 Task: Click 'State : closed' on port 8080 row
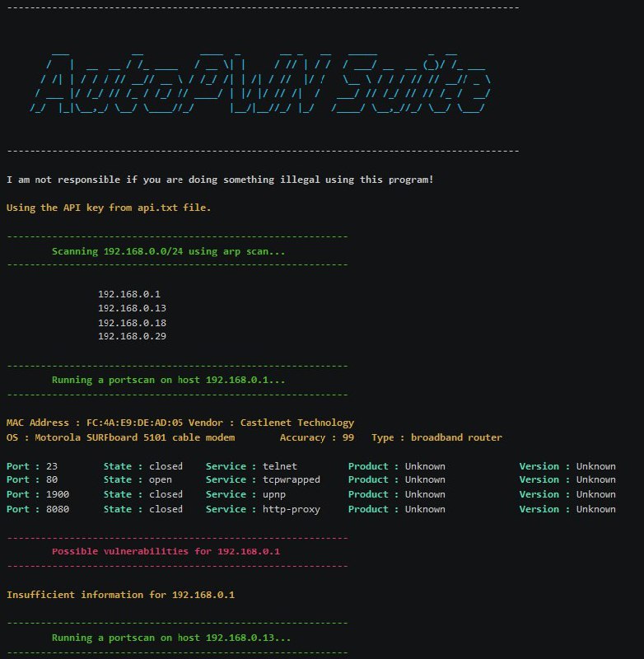[x=142, y=509]
